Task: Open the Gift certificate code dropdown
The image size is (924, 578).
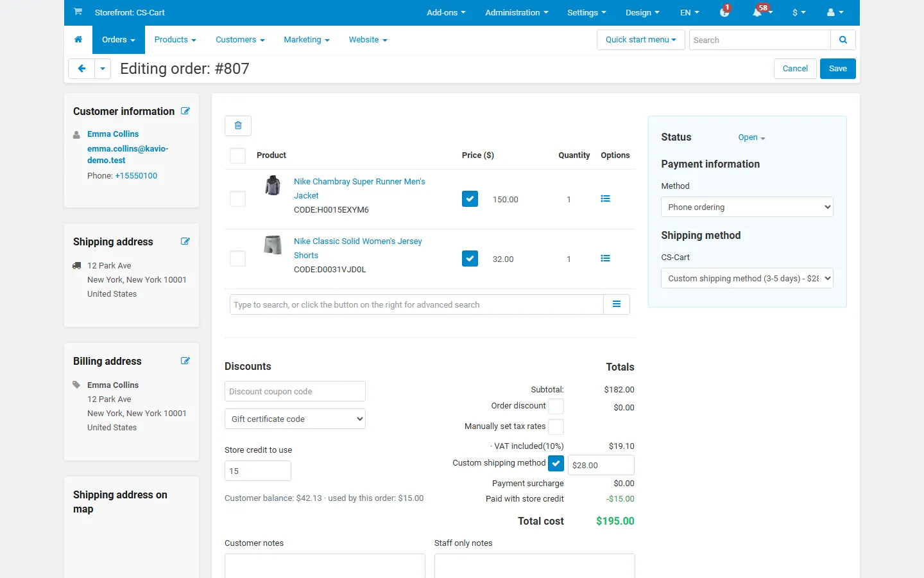Action: click(x=295, y=419)
